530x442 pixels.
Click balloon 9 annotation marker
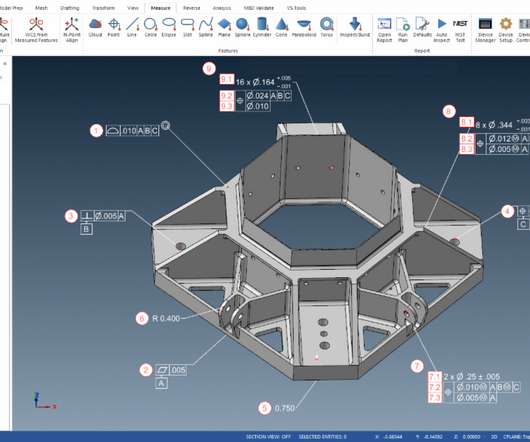point(209,69)
